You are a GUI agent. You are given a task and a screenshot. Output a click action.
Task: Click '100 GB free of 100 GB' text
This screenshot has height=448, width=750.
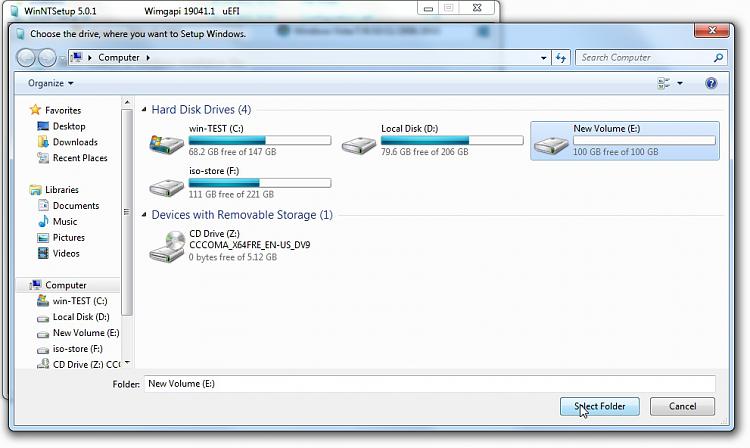click(x=616, y=152)
